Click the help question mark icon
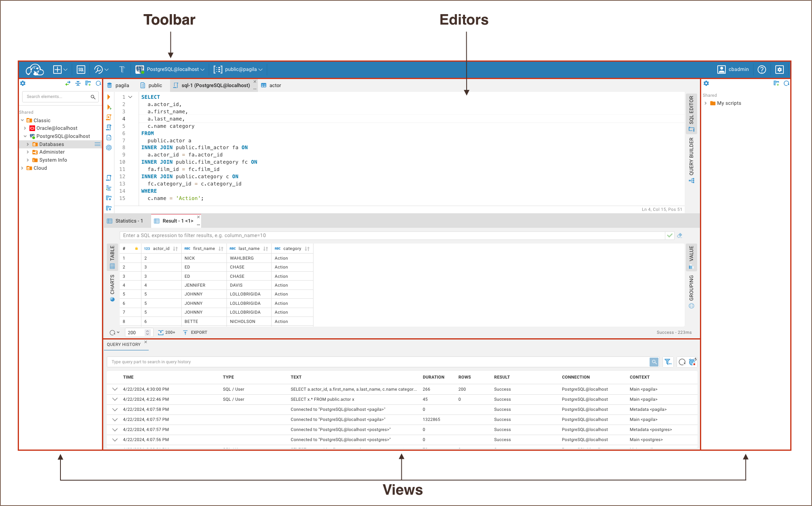Image resolution: width=812 pixels, height=506 pixels. pos(761,69)
